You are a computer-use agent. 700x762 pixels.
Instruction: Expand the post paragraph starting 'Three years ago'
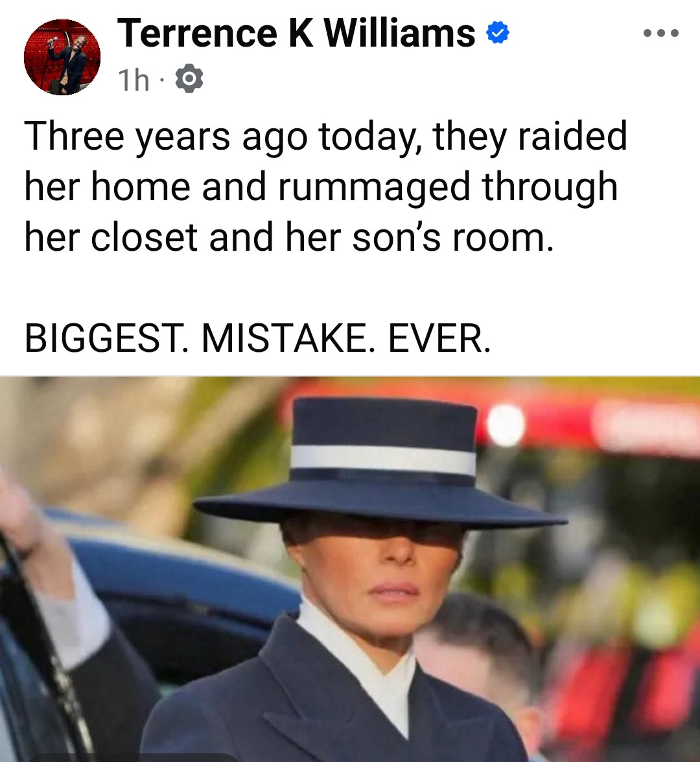[x=325, y=187]
